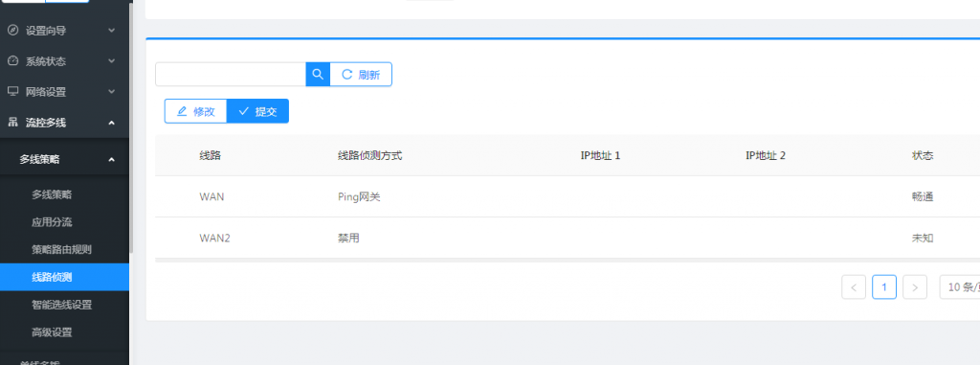Image resolution: width=980 pixels, height=365 pixels.
Task: Go to the previous page arrow
Action: [854, 287]
